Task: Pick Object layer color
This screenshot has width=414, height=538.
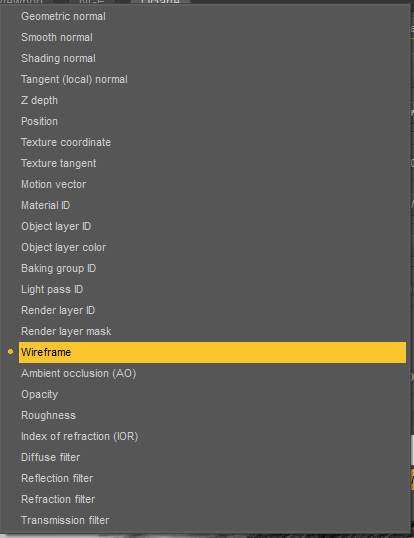Action: pos(212,247)
